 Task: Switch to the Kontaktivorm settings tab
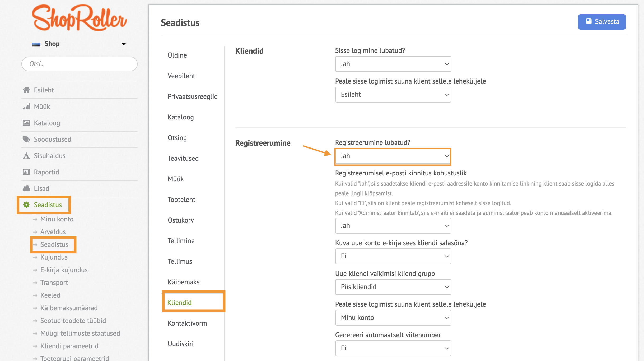point(187,323)
